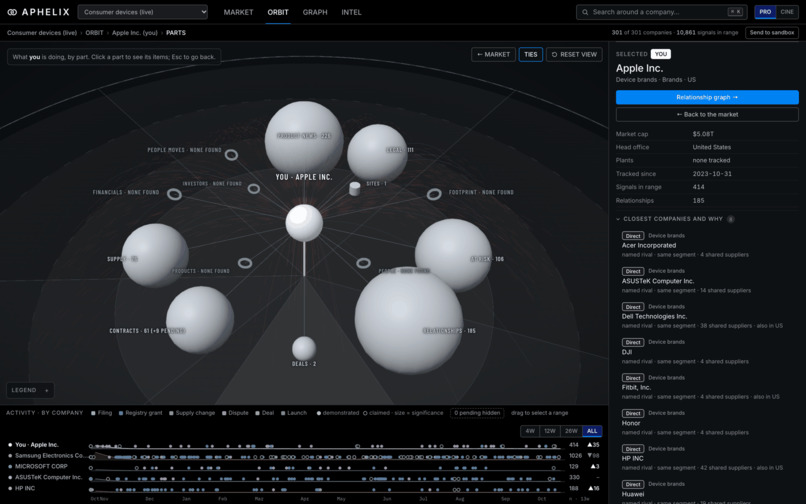Image resolution: width=806 pixels, height=504 pixels.
Task: Select 26W time range
Action: point(571,431)
